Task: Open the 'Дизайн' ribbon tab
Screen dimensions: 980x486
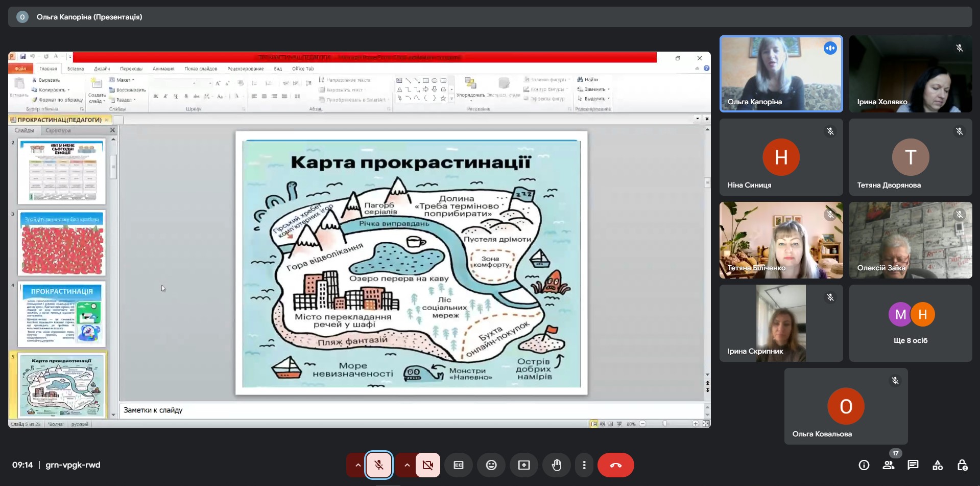Action: (x=102, y=68)
